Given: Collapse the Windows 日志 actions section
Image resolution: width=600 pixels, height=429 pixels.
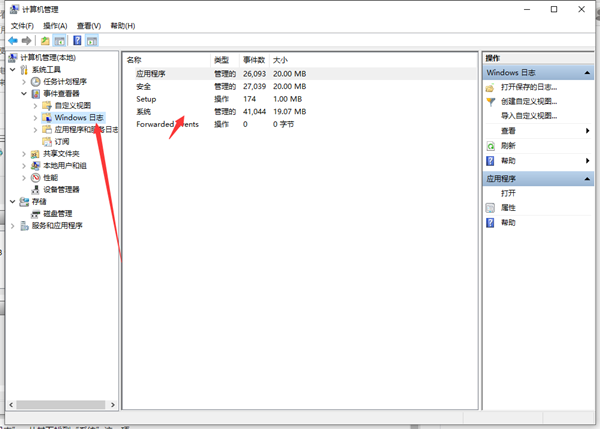Looking at the screenshot, I should tap(586, 73).
